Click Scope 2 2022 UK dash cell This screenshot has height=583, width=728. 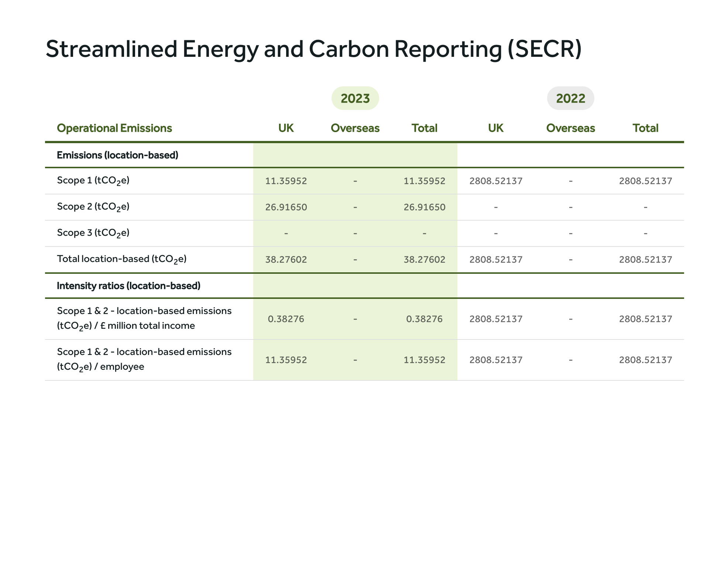point(496,207)
